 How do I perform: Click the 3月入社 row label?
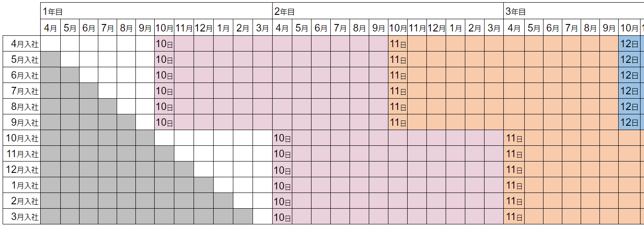pos(25,217)
